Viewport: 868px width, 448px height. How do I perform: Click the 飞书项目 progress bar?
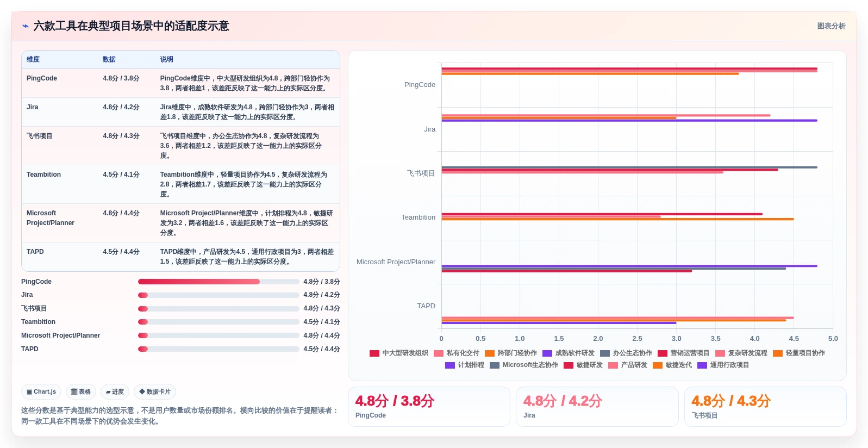click(218, 309)
